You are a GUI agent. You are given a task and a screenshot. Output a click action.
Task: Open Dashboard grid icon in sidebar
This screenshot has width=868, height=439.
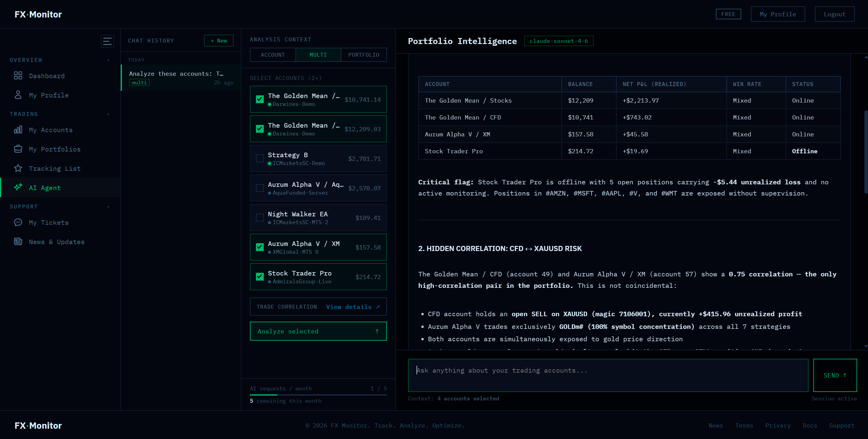(x=18, y=75)
